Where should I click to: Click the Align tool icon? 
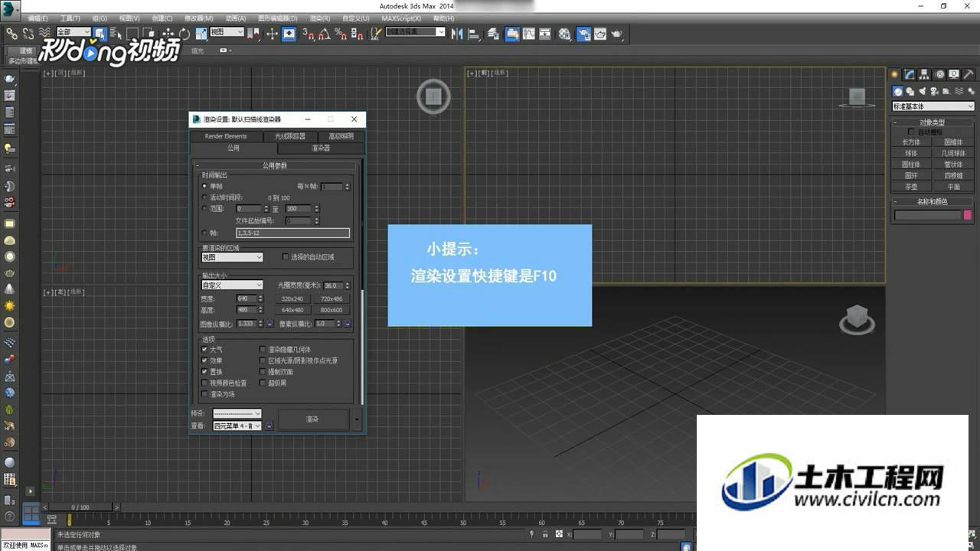(x=474, y=34)
